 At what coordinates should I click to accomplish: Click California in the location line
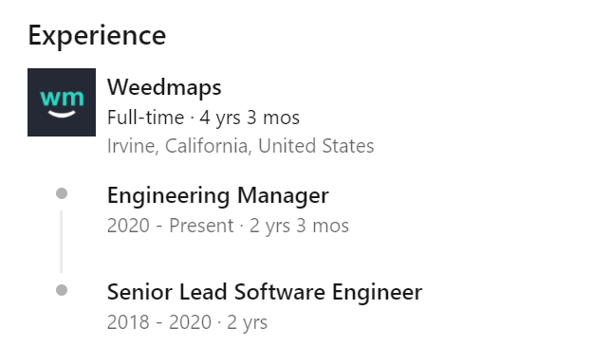[x=208, y=146]
